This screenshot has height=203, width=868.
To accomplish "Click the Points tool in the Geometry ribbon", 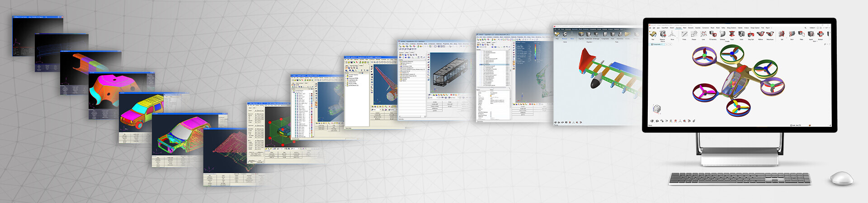I will click(x=684, y=34).
